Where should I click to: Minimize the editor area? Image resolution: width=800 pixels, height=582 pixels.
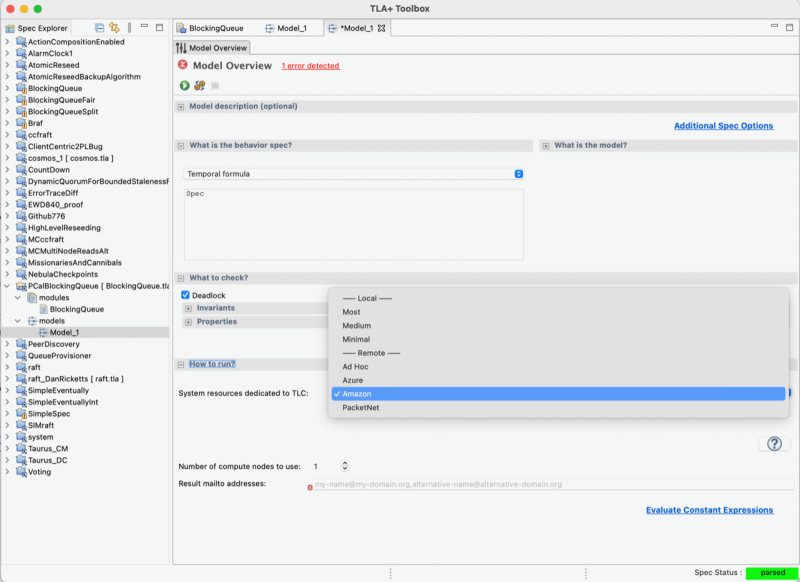coord(774,26)
